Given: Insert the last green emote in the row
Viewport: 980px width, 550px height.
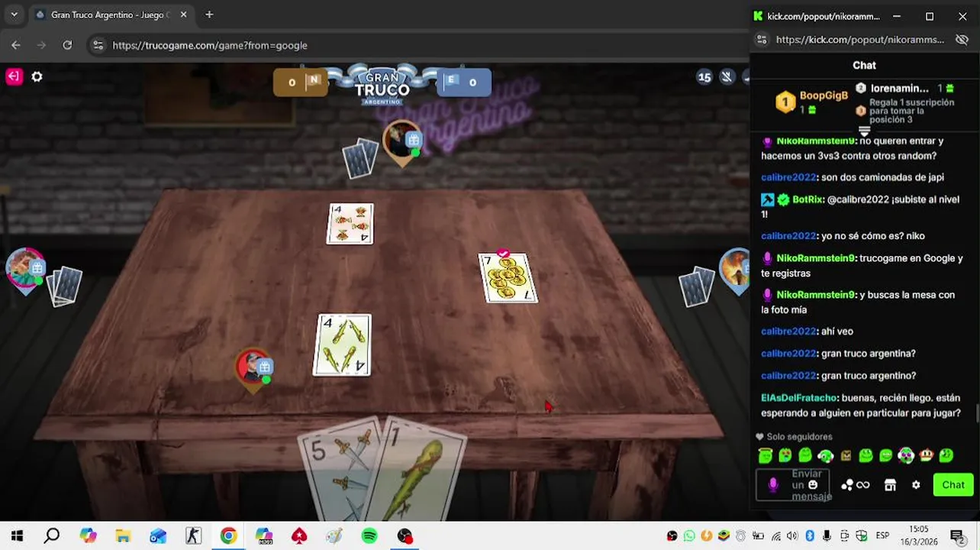Looking at the screenshot, I should pyautogui.click(x=946, y=456).
